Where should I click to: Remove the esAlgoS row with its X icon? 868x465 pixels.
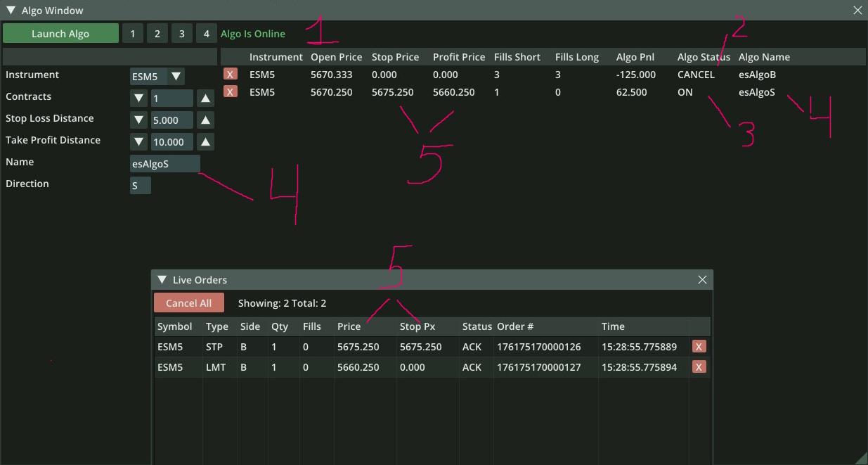coord(230,91)
